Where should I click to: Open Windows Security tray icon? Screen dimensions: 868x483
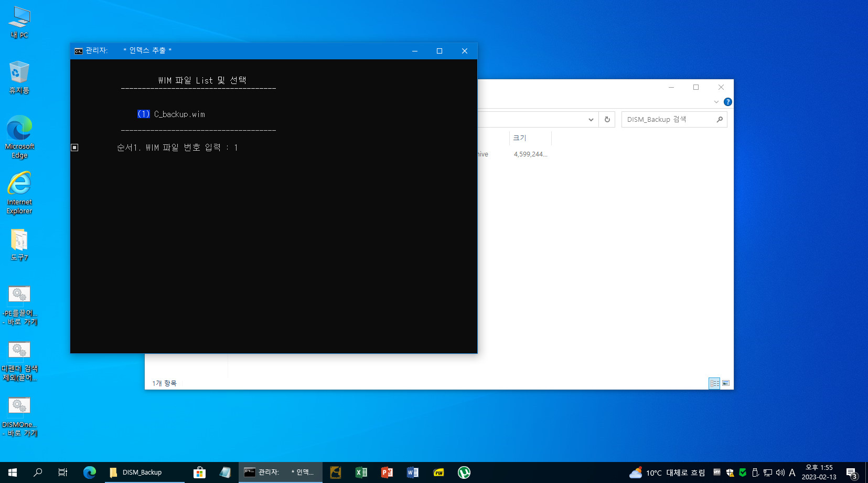coord(730,472)
